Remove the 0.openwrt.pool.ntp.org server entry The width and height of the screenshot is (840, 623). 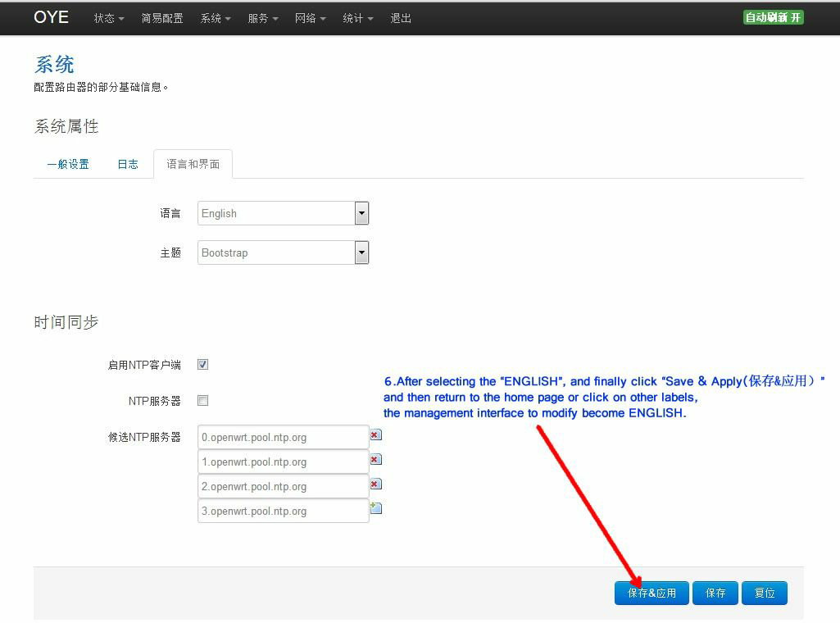[375, 435]
